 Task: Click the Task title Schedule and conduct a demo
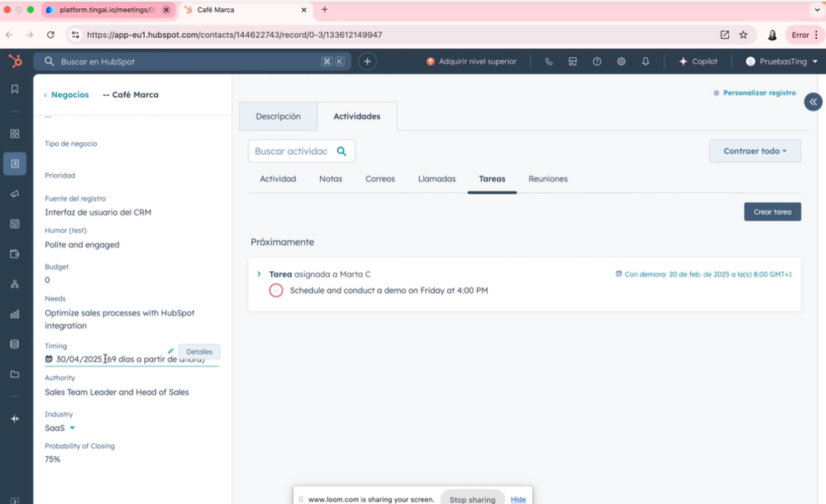[389, 290]
